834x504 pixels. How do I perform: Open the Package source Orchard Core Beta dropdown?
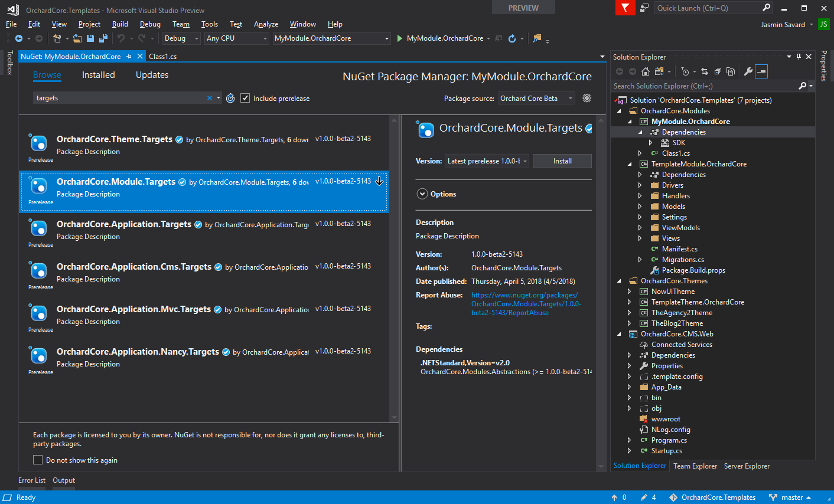(x=536, y=99)
